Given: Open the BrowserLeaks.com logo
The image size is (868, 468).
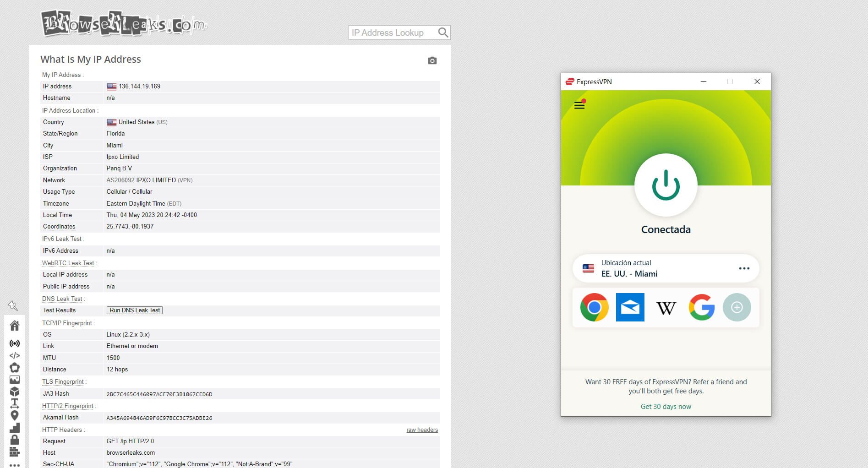Looking at the screenshot, I should pos(124,23).
